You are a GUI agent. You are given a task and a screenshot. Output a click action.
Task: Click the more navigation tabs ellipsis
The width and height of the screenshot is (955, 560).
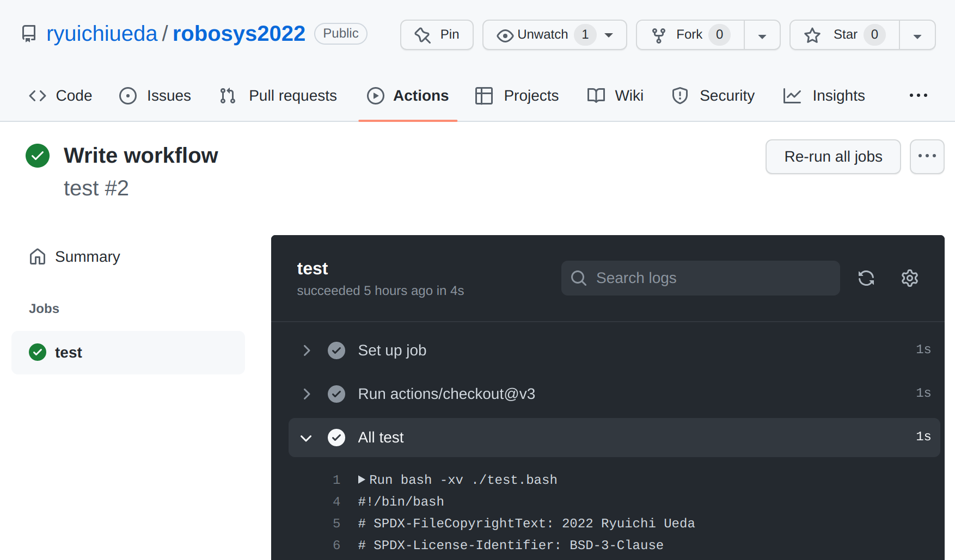tap(918, 96)
